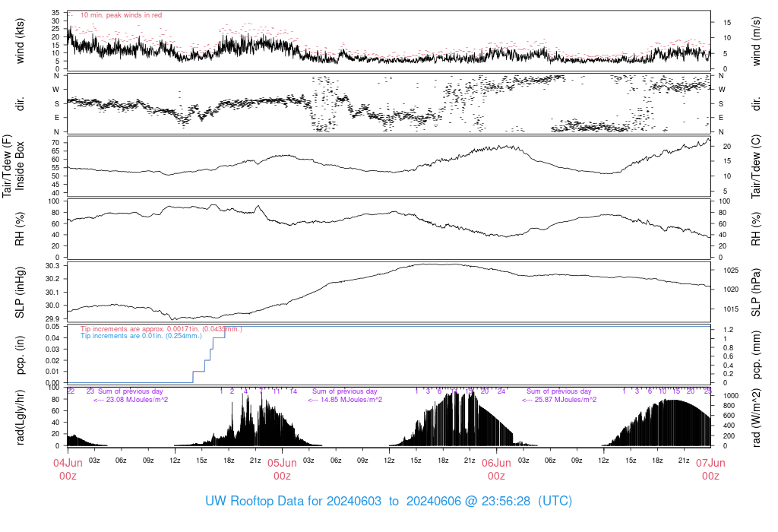The width and height of the screenshot is (778, 532).
Task: Click the 'RH (%)' left axis label
Action: coord(20,229)
